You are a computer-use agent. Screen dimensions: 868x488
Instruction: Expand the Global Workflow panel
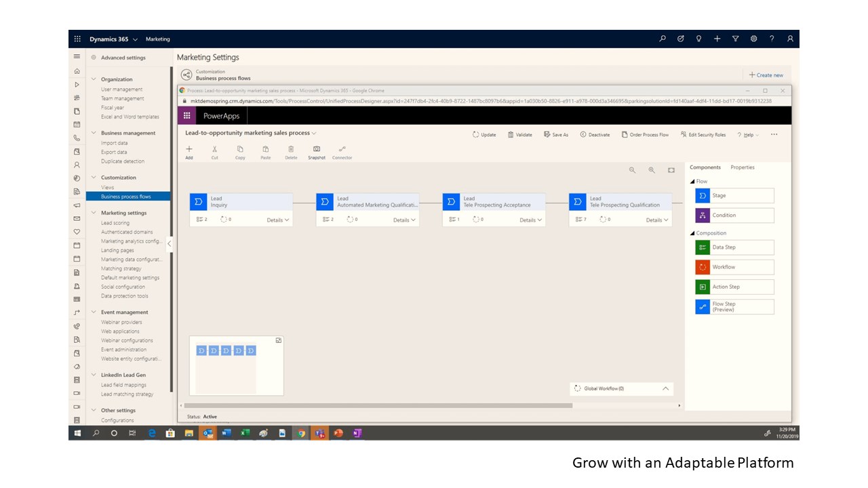tap(665, 388)
